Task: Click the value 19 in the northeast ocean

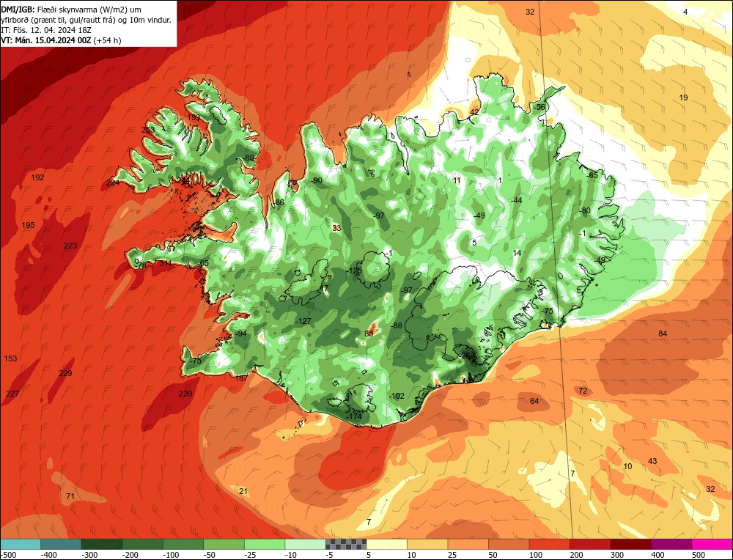Action: point(683,97)
